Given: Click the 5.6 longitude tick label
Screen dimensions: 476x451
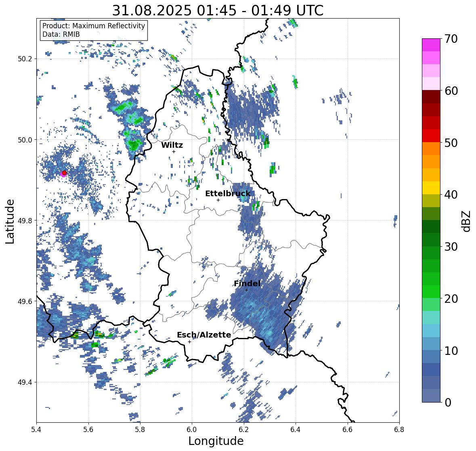Looking at the screenshot, I should pyautogui.click(x=88, y=429).
